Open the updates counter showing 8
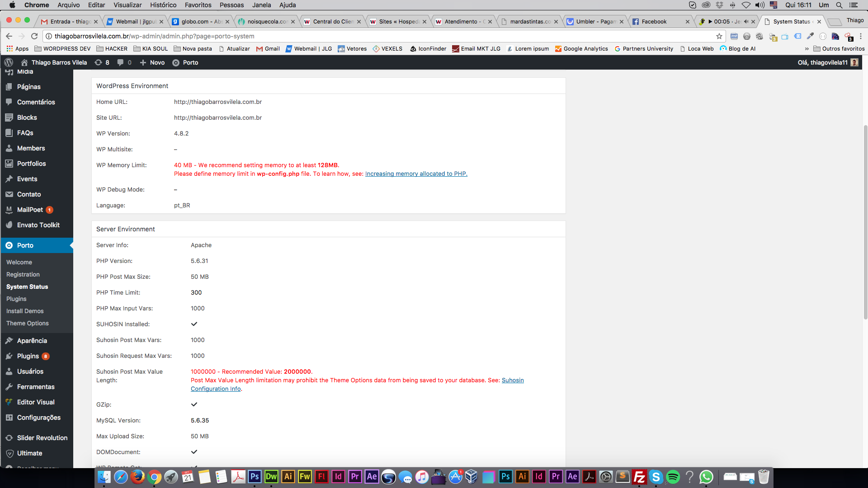This screenshot has width=868, height=488. (102, 62)
